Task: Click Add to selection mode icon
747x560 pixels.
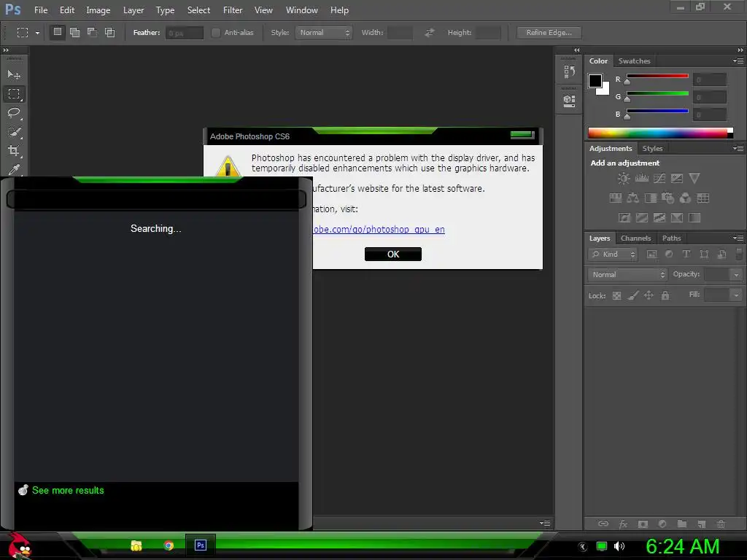Action: pos(75,32)
